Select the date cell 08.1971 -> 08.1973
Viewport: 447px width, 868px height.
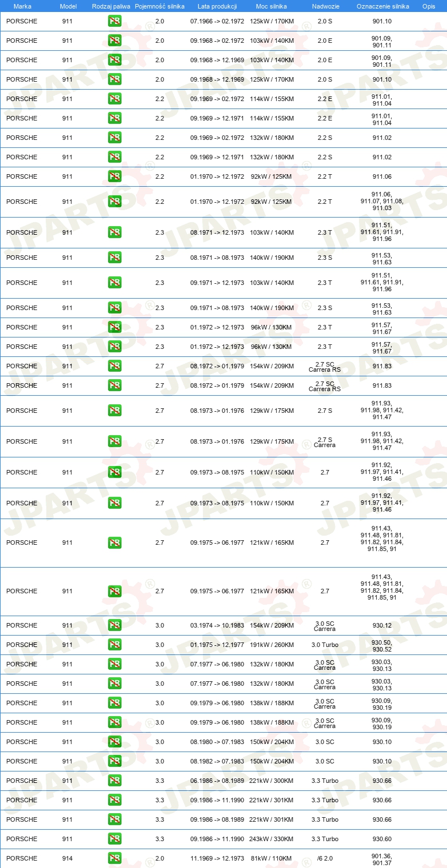click(217, 258)
